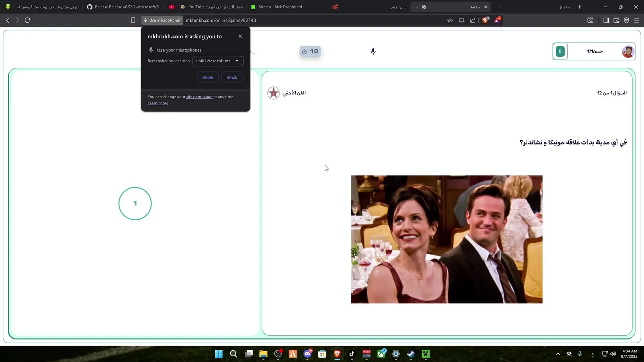Click the player avatar next to حسن171
644x362 pixels.
628,51
